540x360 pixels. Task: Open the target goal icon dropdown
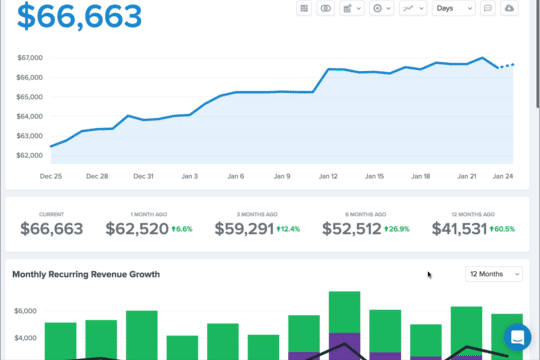click(x=382, y=8)
